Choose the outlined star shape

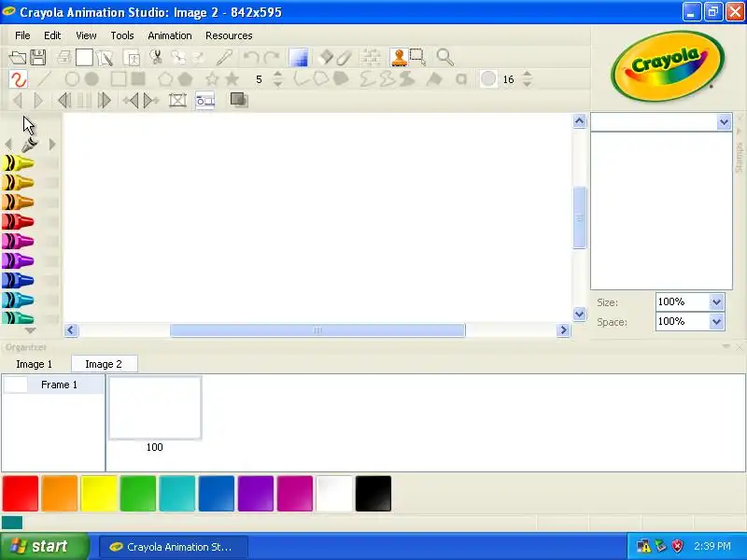coord(212,79)
